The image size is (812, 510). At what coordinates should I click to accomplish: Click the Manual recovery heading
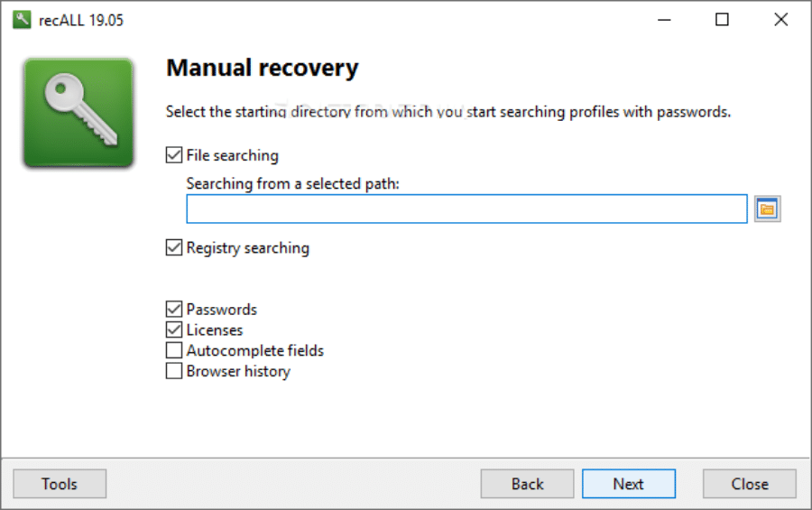(x=262, y=68)
